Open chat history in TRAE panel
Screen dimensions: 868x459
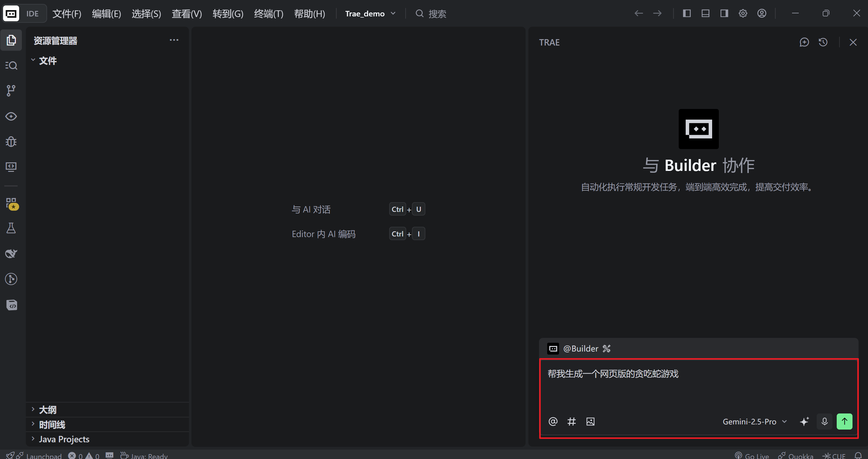tap(823, 42)
